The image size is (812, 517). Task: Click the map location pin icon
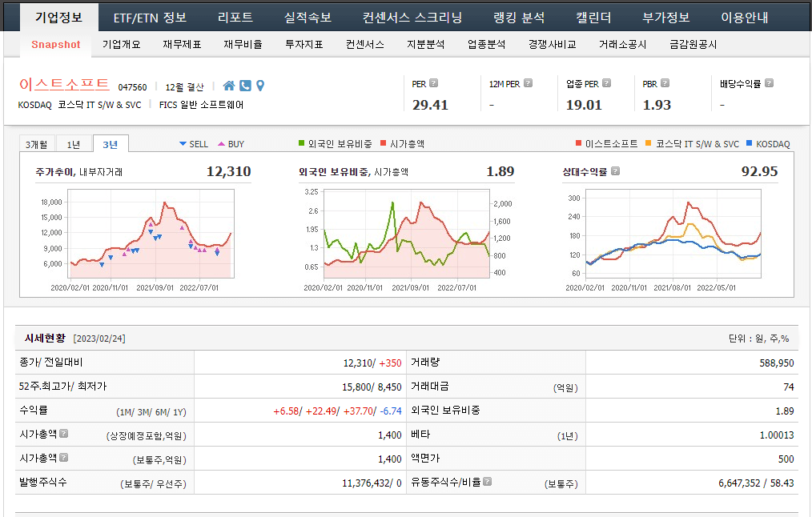tap(260, 86)
